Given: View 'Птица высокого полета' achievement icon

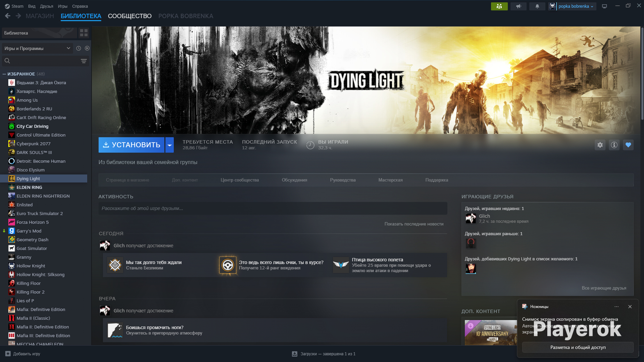Looking at the screenshot, I should point(341,265).
